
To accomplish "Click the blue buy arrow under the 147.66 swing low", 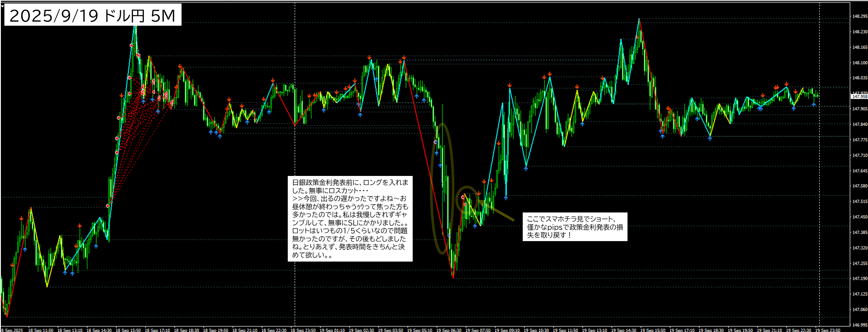I will click(526, 168).
